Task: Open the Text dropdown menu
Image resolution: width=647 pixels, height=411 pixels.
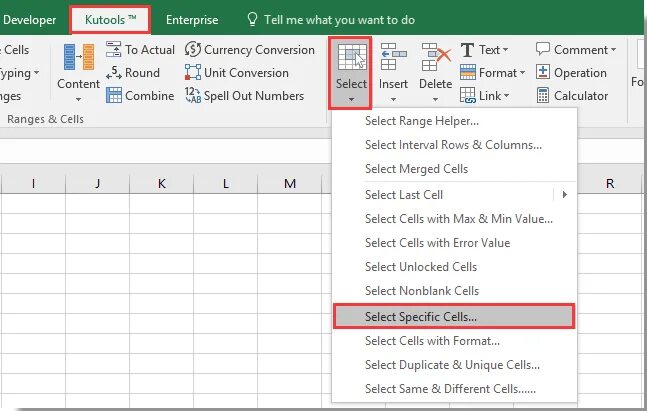Action: point(485,49)
